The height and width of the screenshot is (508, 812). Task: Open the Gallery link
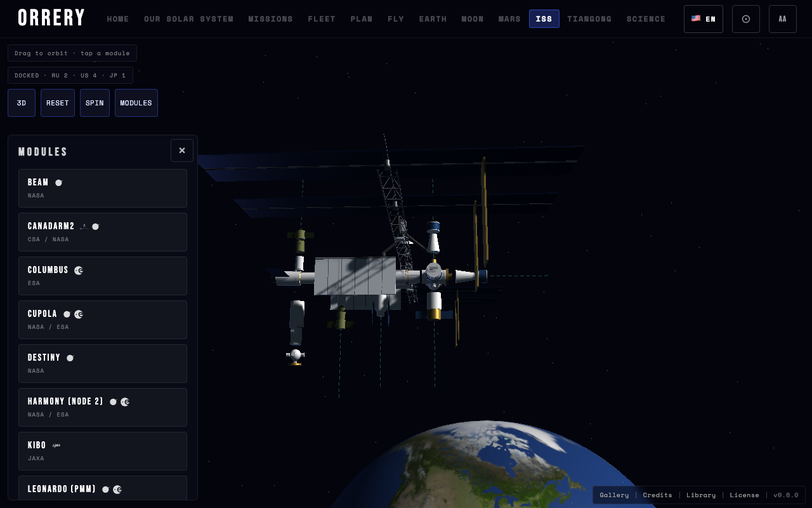coord(614,495)
